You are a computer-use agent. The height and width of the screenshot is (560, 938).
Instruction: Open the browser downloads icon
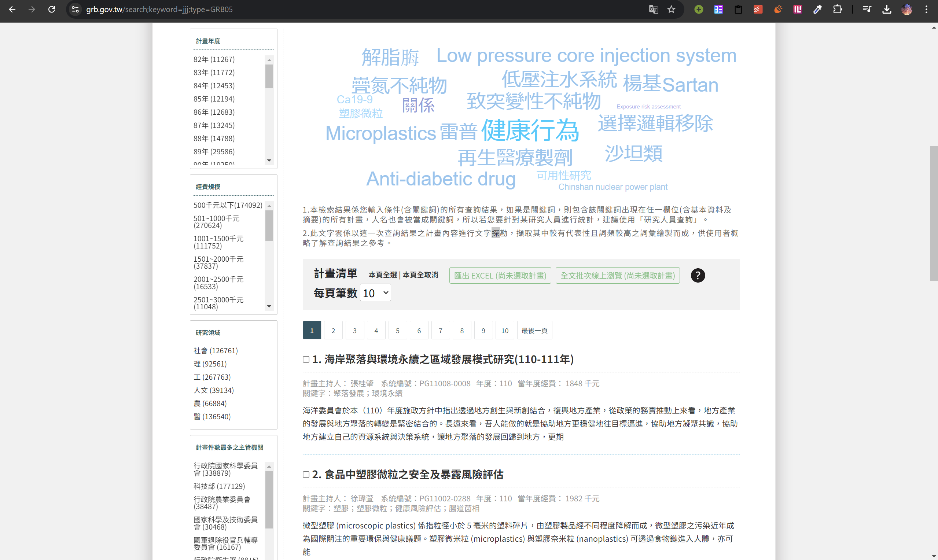click(x=887, y=10)
